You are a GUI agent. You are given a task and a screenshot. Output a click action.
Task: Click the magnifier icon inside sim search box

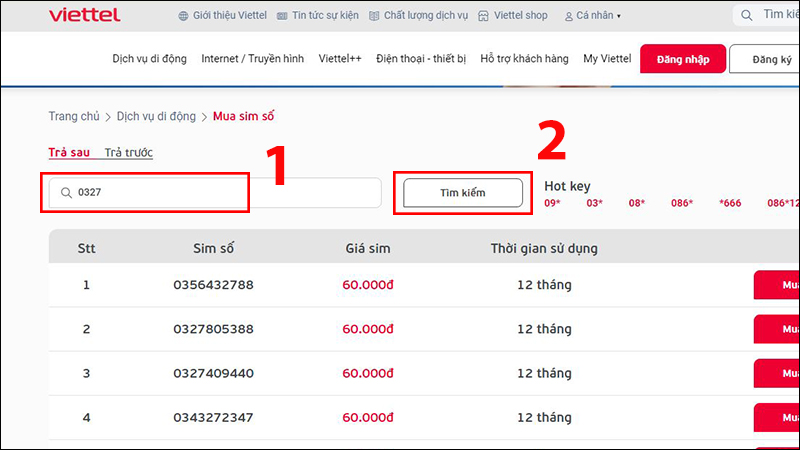pyautogui.click(x=66, y=193)
